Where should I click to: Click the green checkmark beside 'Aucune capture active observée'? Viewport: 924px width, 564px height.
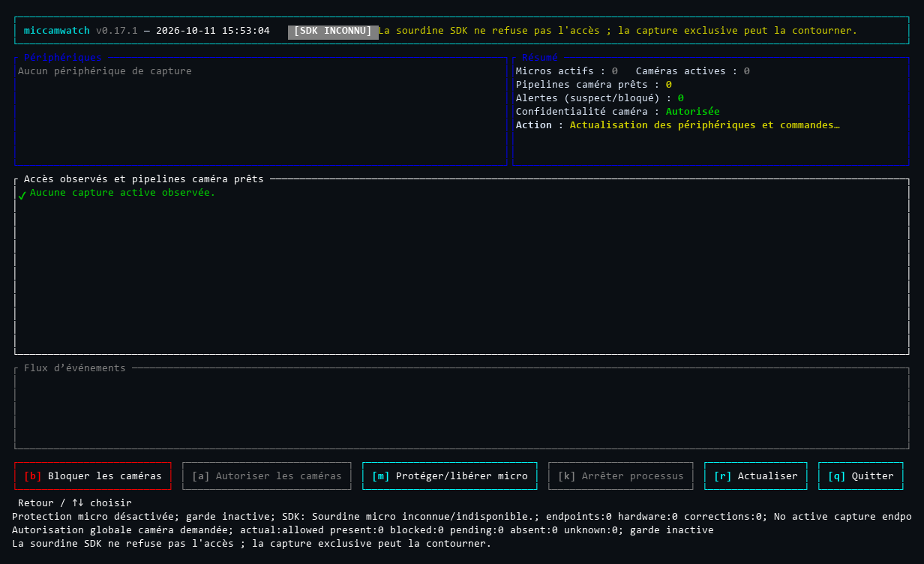[x=22, y=194]
